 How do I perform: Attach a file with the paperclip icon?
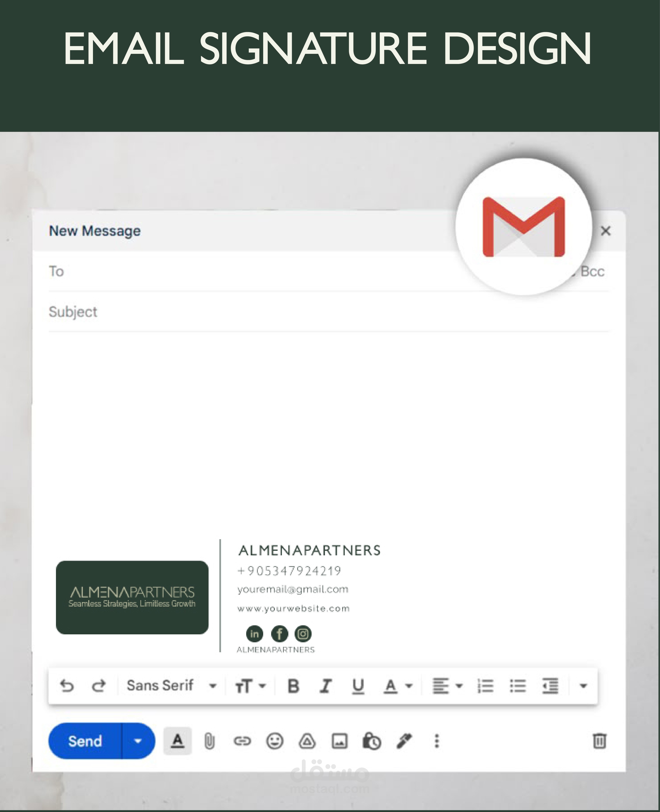click(x=209, y=741)
